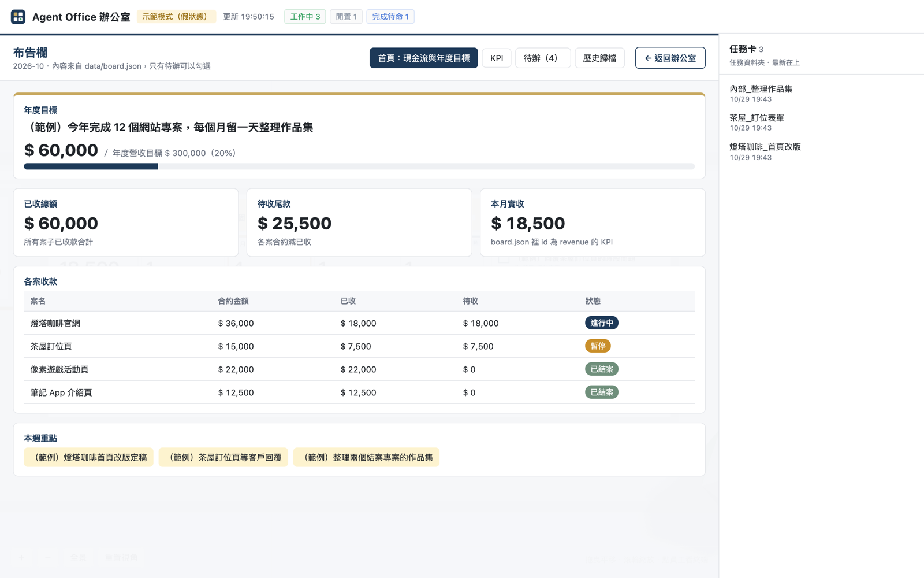Click the 案名 column header
This screenshot has width=924, height=578.
click(x=38, y=301)
